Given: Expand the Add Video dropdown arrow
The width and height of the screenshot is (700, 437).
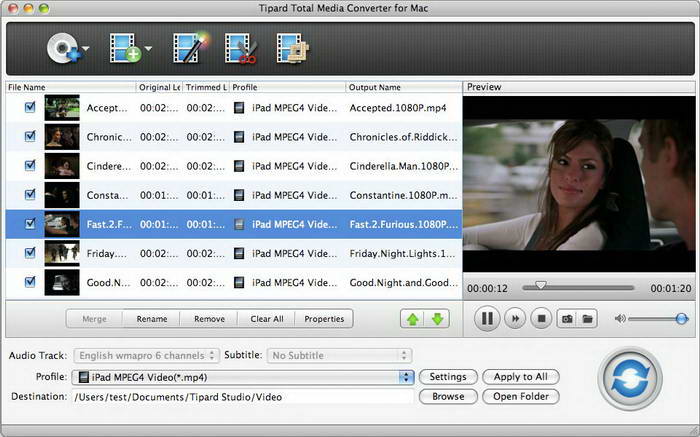Looking at the screenshot, I should pos(148,48).
